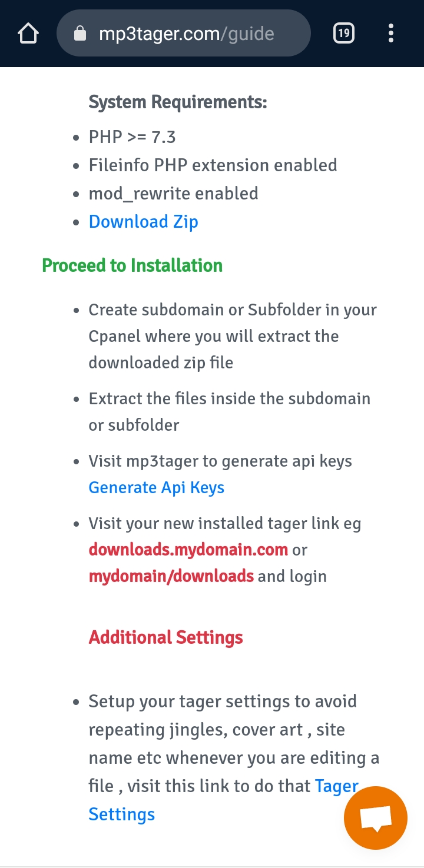This screenshot has height=868, width=424.
Task: Click the Fileinfo PHP extension enabled item
Action: point(213,165)
